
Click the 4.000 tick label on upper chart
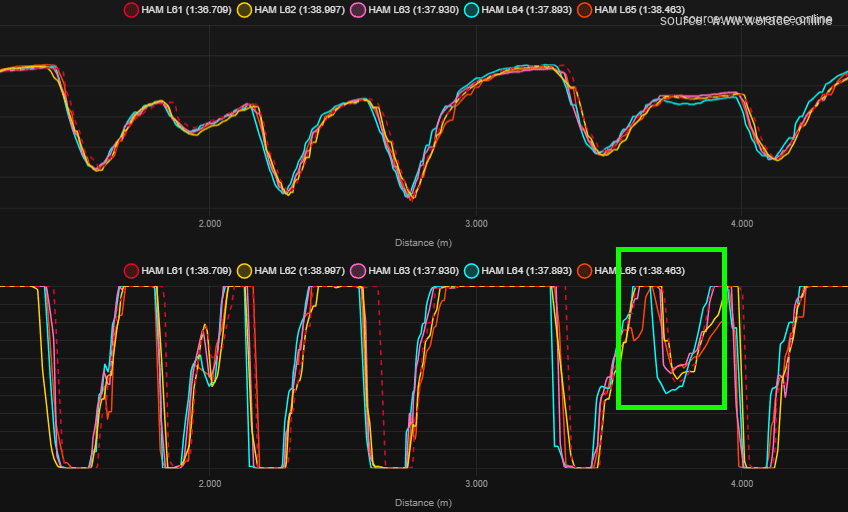point(741,223)
